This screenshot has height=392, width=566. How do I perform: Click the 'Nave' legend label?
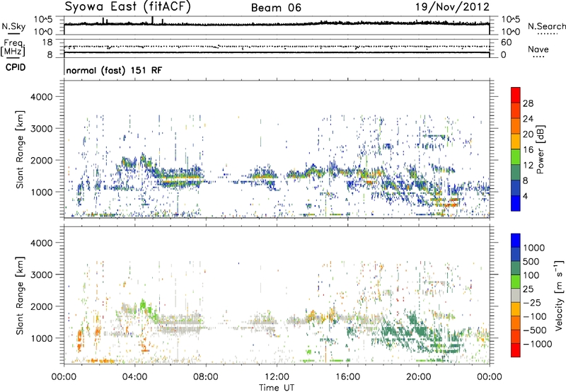(x=538, y=49)
